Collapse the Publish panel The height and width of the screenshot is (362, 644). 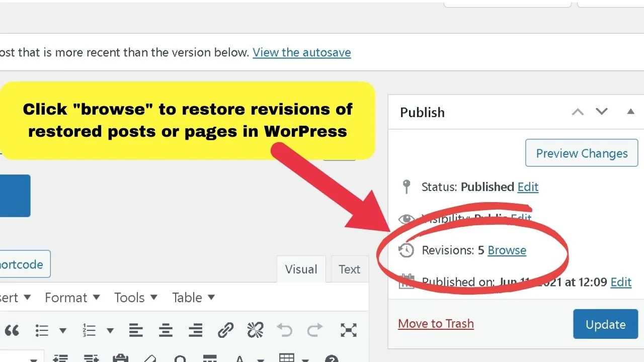coord(630,112)
